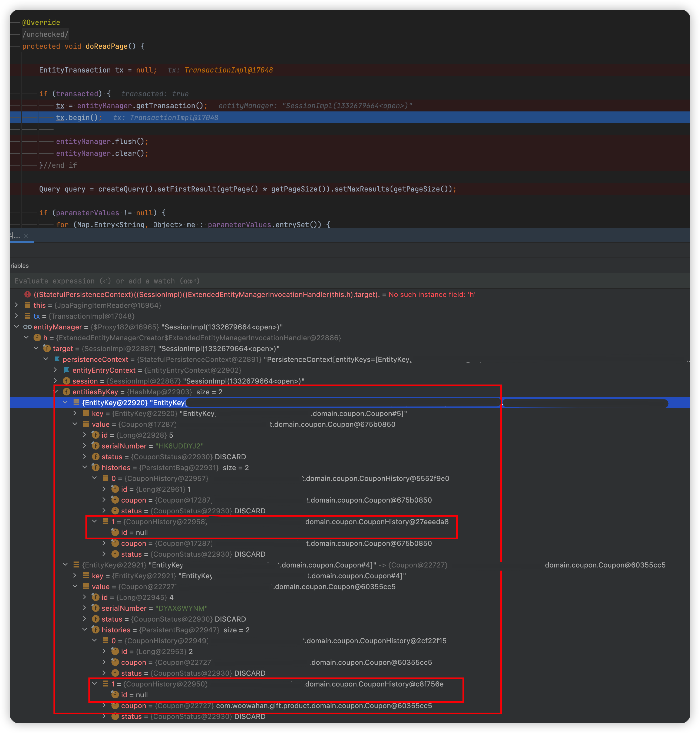Click the red error icon on the failed watch
Viewport: 700px width, 733px height.
coord(27,295)
